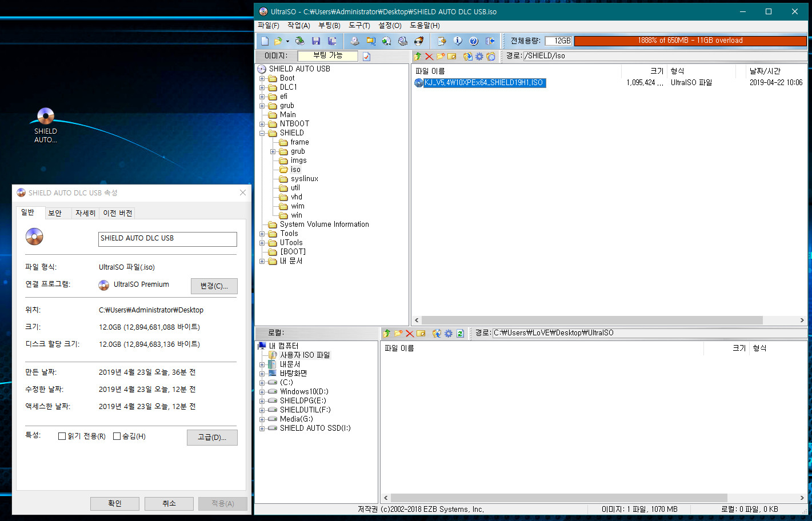
Task: Click the 변경(C)... button
Action: pyautogui.click(x=214, y=286)
